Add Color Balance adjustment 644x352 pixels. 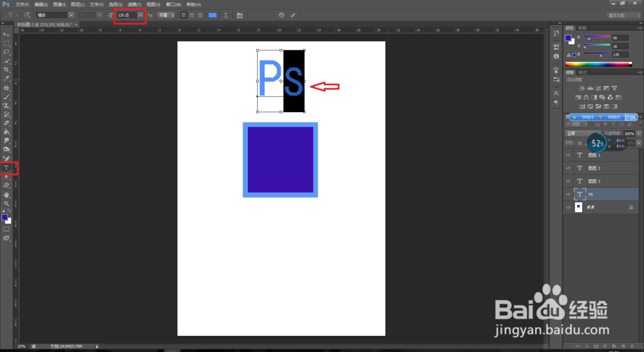[x=586, y=97]
